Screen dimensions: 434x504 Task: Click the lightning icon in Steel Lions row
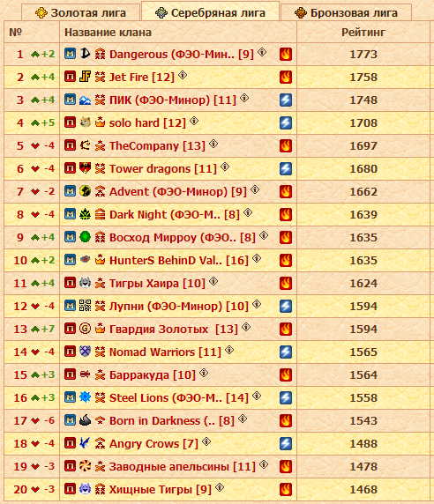286,397
